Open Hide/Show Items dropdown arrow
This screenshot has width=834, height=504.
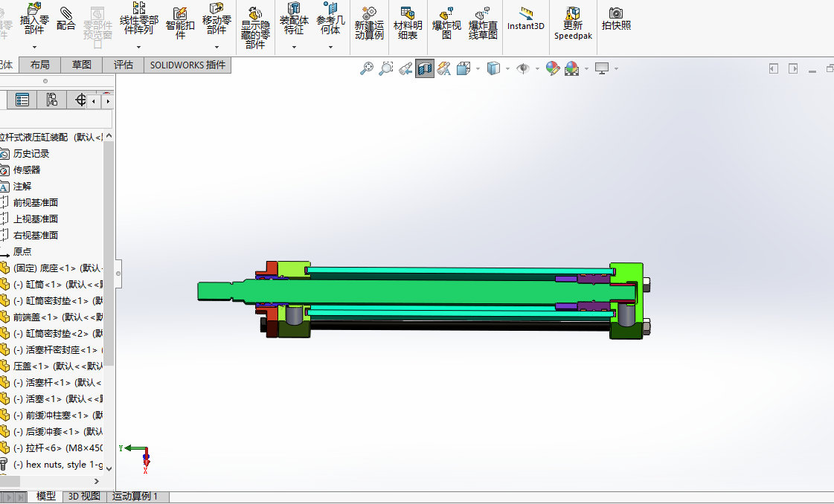tap(537, 68)
